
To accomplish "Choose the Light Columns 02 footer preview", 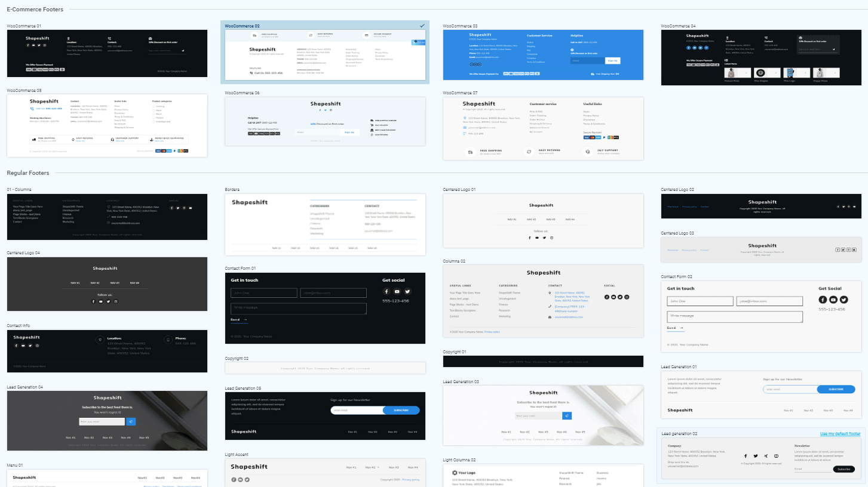I will click(x=543, y=476).
